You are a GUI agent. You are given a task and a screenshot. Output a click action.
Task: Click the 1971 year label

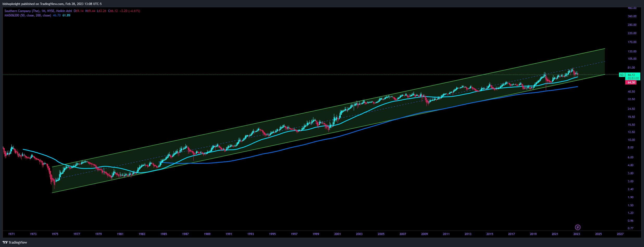(x=11, y=234)
